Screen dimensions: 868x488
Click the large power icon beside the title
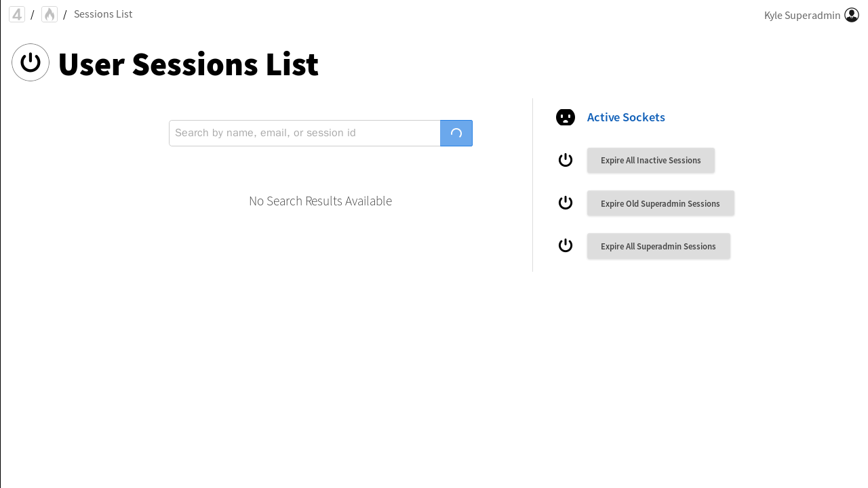(x=31, y=62)
